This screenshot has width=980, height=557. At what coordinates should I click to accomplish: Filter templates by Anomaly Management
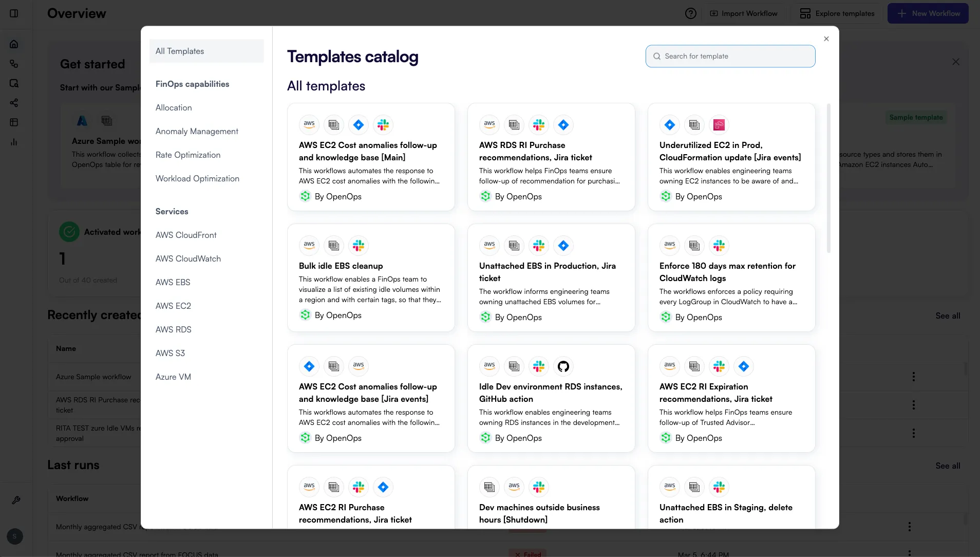(197, 131)
